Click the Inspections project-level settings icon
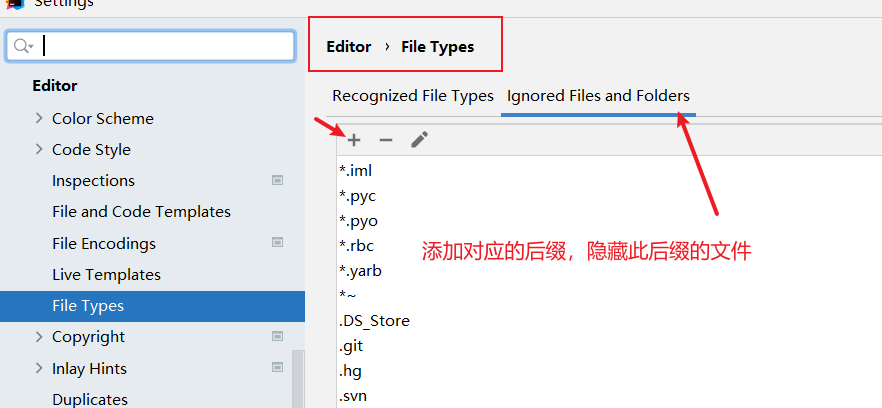Viewport: 882px width, 408px height. pyautogui.click(x=278, y=180)
